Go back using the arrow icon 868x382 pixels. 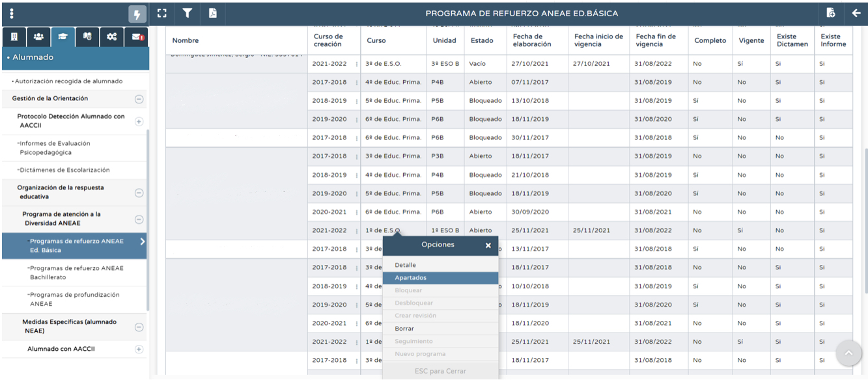pos(856,13)
